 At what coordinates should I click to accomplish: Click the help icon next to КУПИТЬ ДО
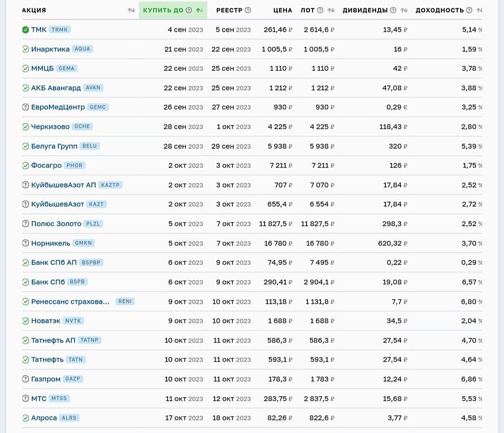pos(189,10)
